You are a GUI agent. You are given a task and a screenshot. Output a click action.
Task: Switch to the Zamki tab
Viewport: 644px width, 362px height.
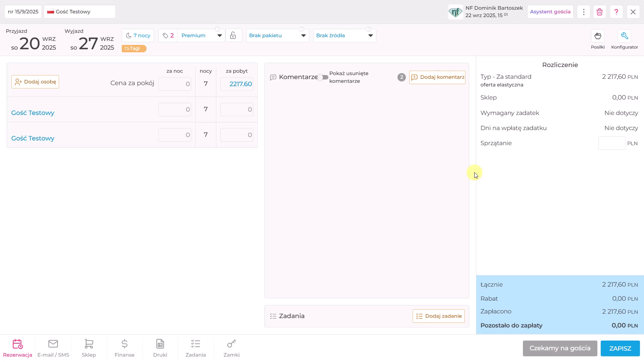point(231,348)
